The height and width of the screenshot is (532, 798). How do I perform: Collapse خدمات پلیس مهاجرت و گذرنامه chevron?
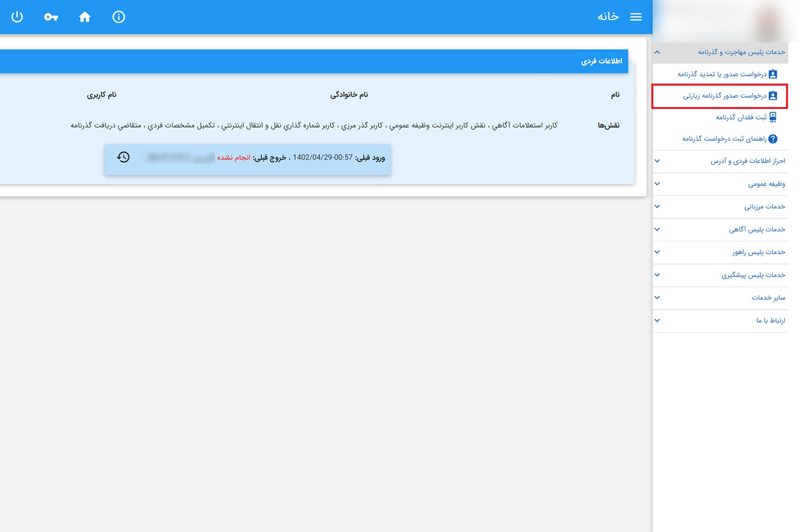pyautogui.click(x=657, y=52)
